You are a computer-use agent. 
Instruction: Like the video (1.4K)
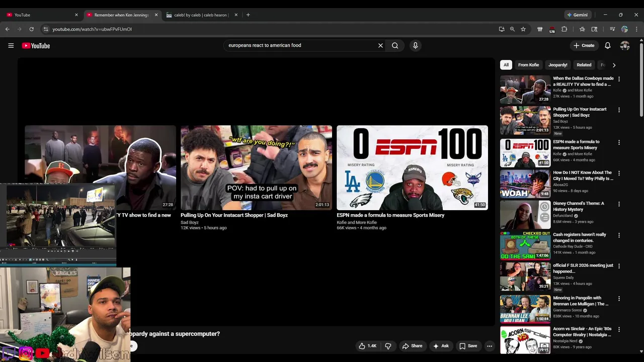tap(367, 346)
